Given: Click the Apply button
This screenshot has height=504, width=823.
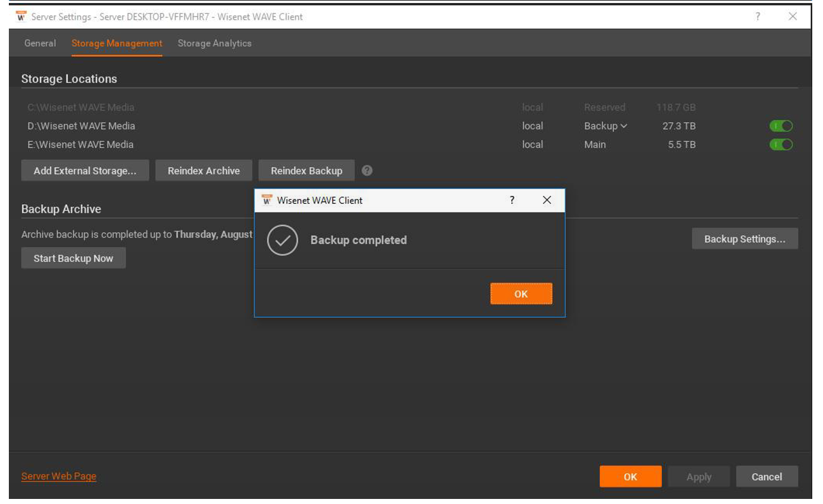Looking at the screenshot, I should [699, 477].
